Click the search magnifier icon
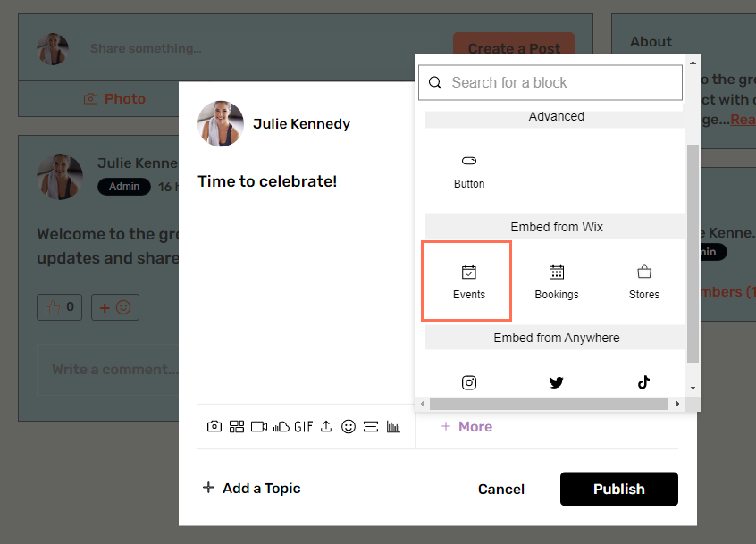 [x=435, y=82]
